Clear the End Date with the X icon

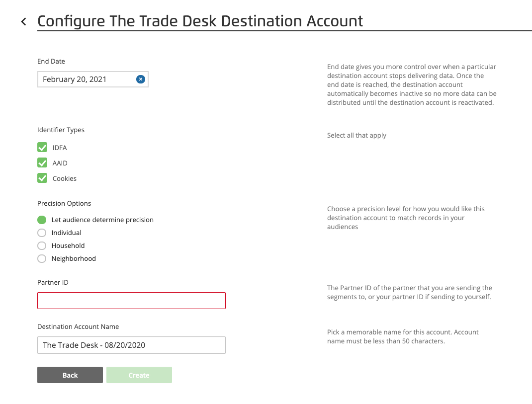click(x=141, y=79)
